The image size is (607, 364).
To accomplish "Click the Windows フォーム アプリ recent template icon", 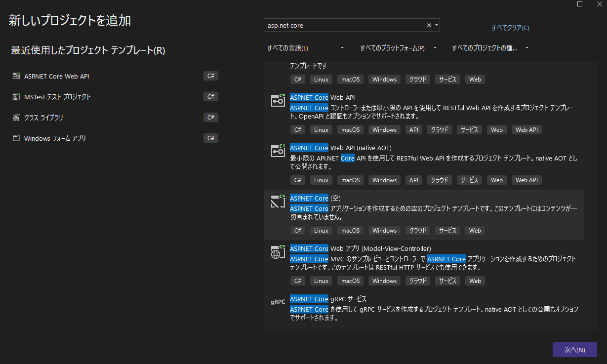I will tap(16, 138).
